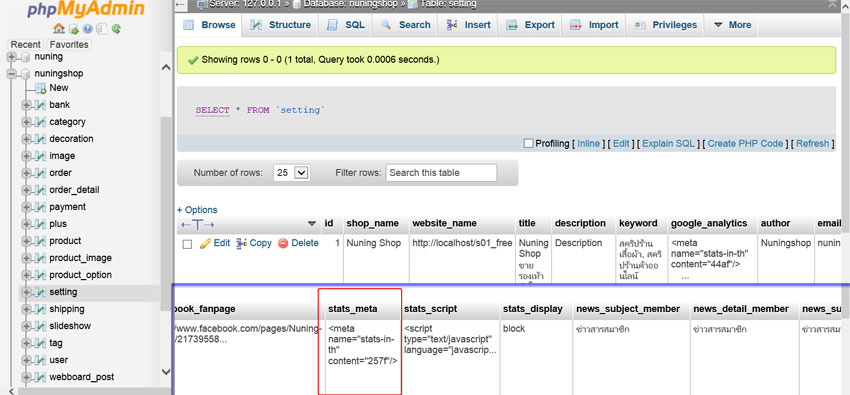This screenshot has width=850, height=395.
Task: Open the More dropdown tab
Action: [732, 25]
